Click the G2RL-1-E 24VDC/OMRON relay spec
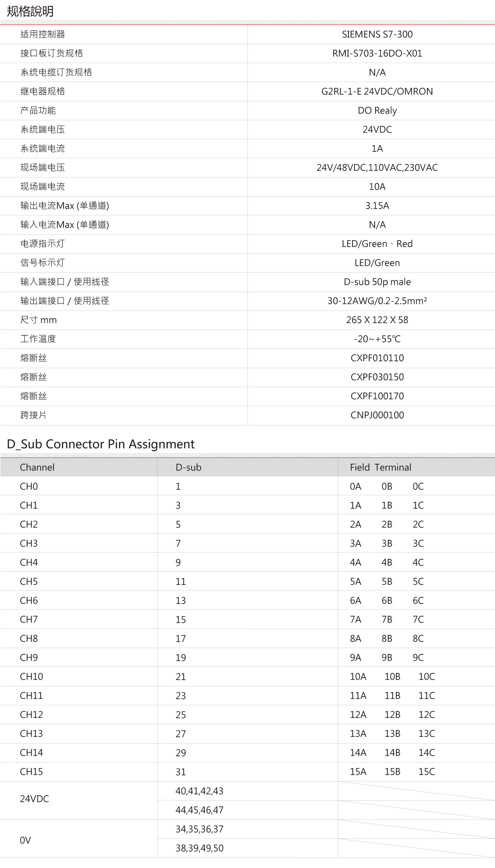The height and width of the screenshot is (868, 495). [377, 91]
